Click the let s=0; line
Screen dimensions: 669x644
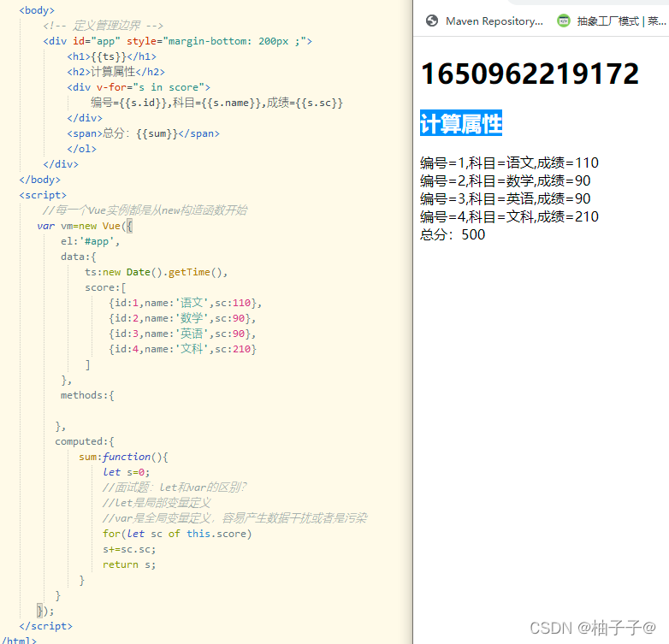[x=127, y=472]
